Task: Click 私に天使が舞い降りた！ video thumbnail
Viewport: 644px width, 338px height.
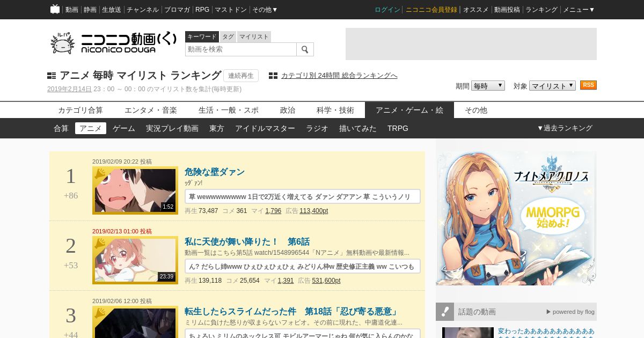Action: coord(135,260)
